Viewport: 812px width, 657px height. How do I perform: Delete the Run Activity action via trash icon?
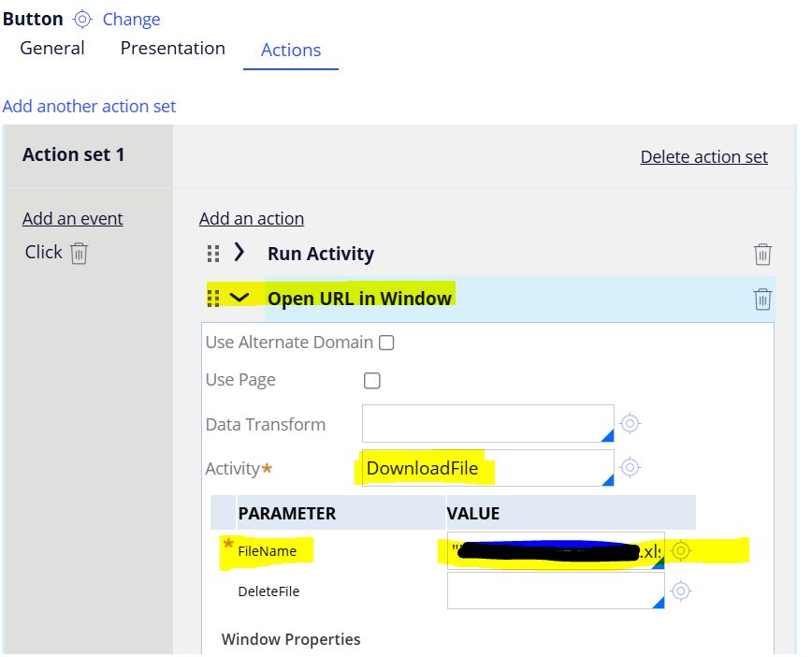[762, 254]
